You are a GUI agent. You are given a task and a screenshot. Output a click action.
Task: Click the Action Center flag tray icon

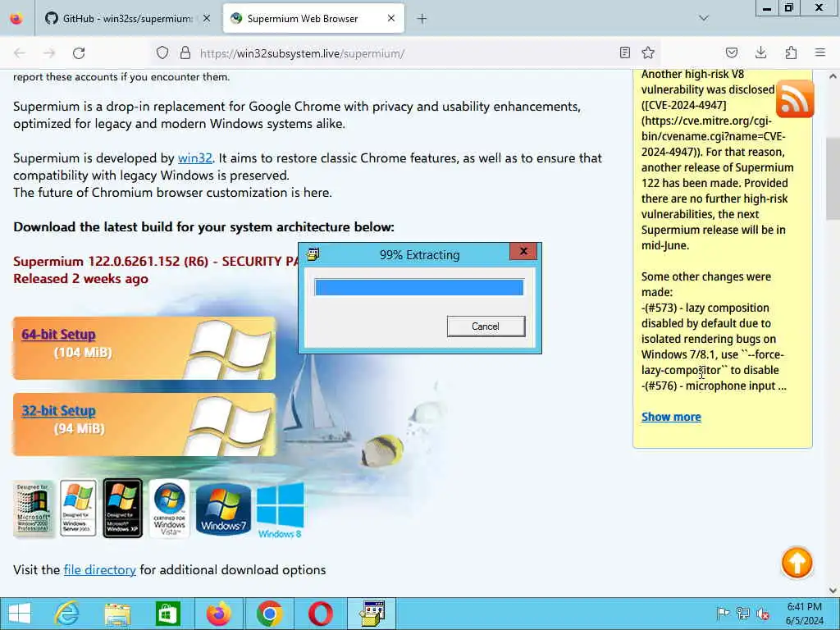723,614
